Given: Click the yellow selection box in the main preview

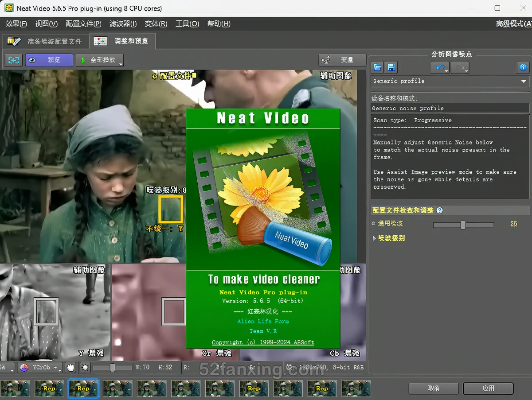Looking at the screenshot, I should point(171,209).
